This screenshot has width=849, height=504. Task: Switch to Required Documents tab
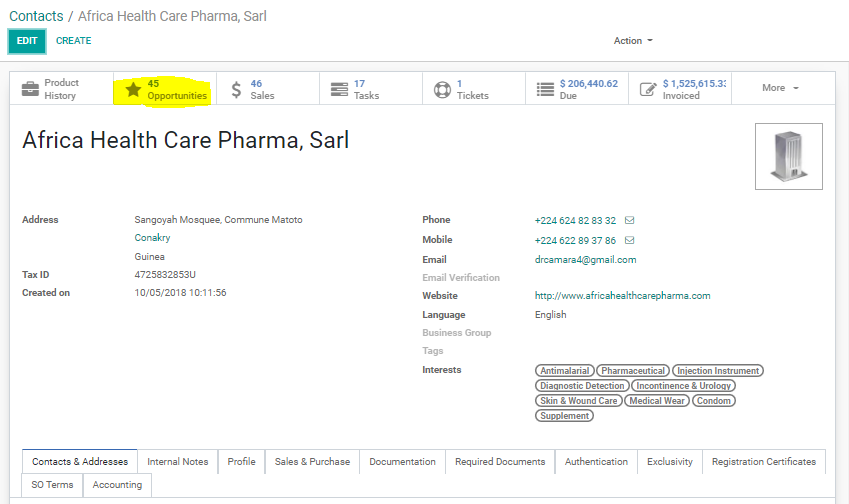[500, 462]
